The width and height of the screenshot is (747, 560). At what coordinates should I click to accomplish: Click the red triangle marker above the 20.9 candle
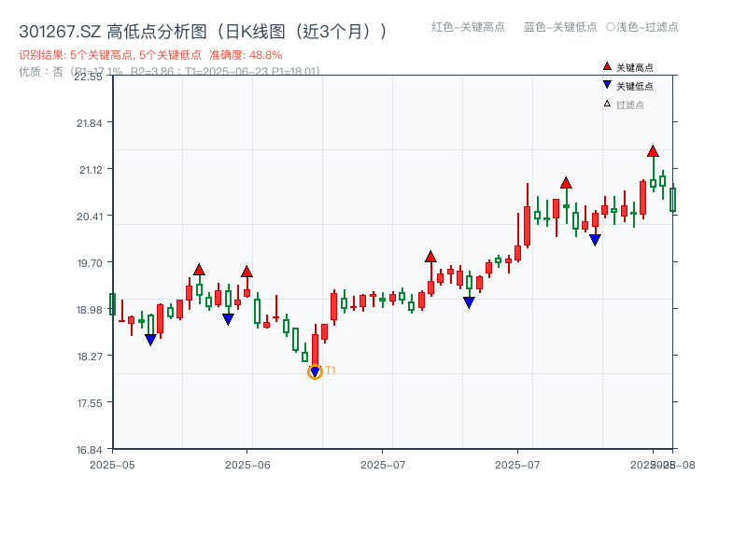566,183
